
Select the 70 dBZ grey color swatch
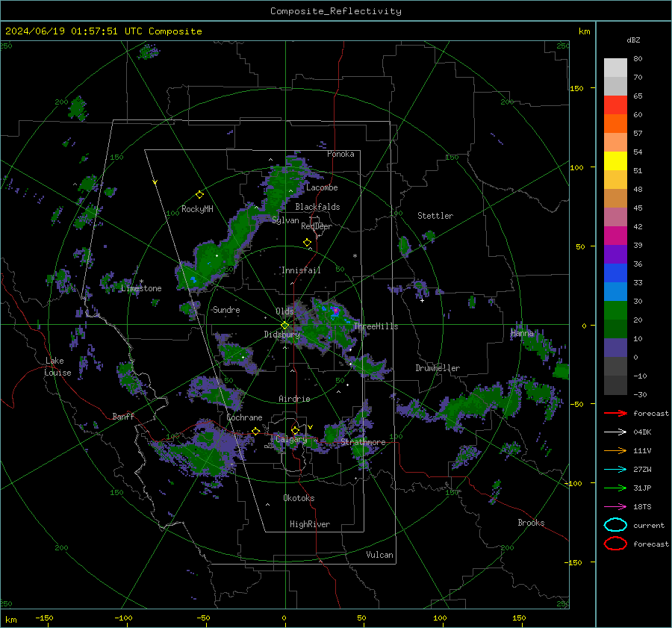coord(615,68)
